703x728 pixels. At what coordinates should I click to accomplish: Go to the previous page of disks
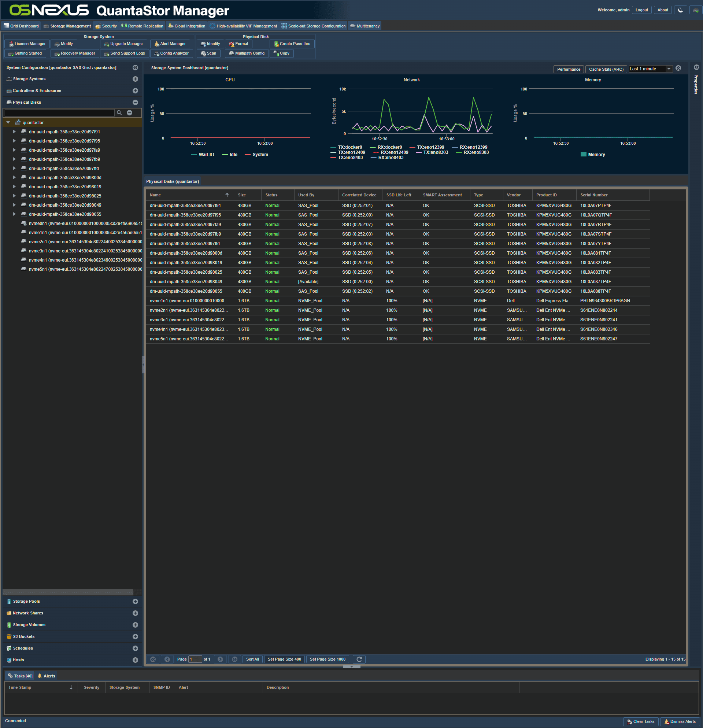coord(167,659)
